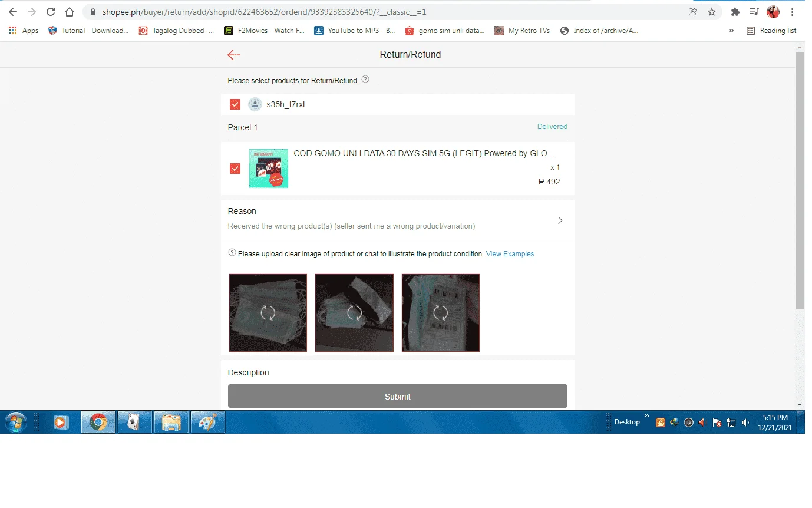This screenshot has width=812, height=508.
Task: Open Chrome's three-dot menu
Action: pos(793,12)
